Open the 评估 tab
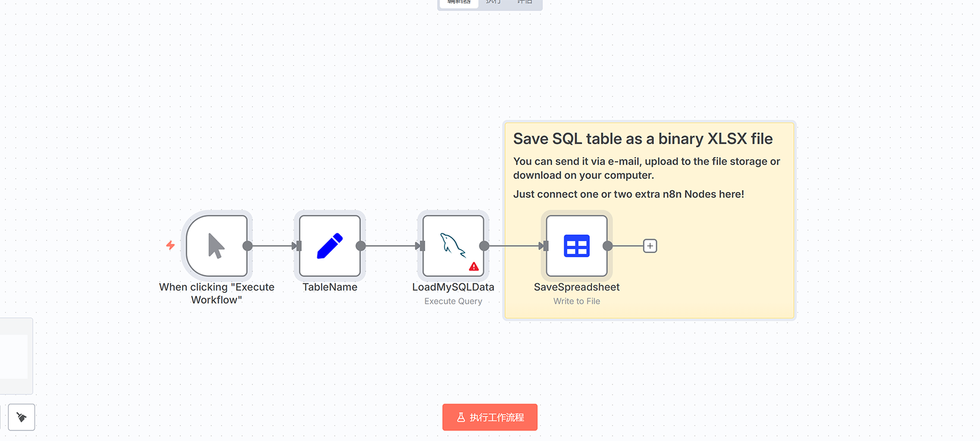The height and width of the screenshot is (441, 980). tap(524, 2)
